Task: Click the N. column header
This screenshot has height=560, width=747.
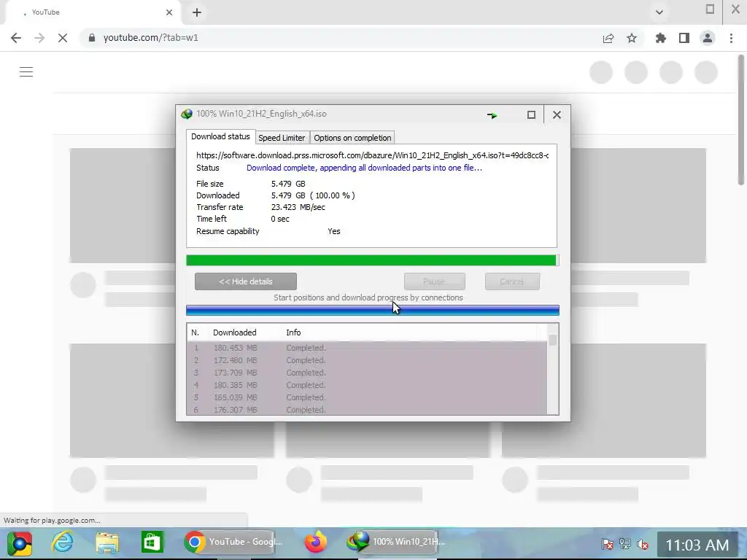Action: 195,332
